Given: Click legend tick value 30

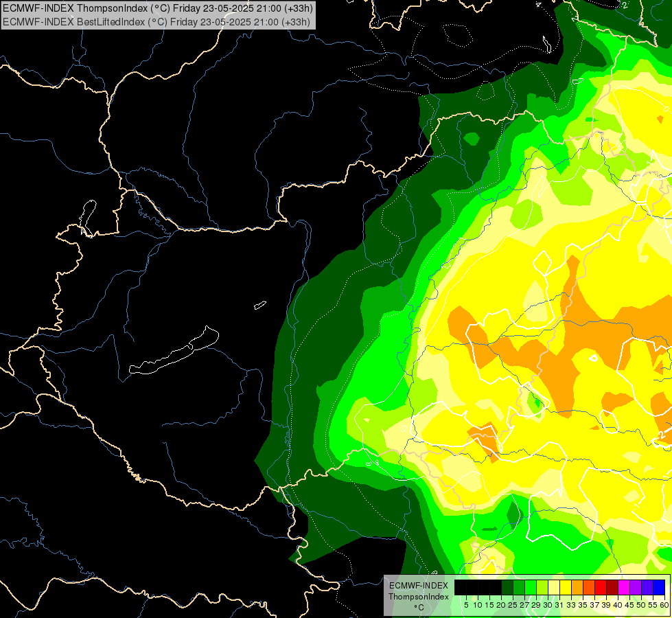Looking at the screenshot, I should (548, 605).
